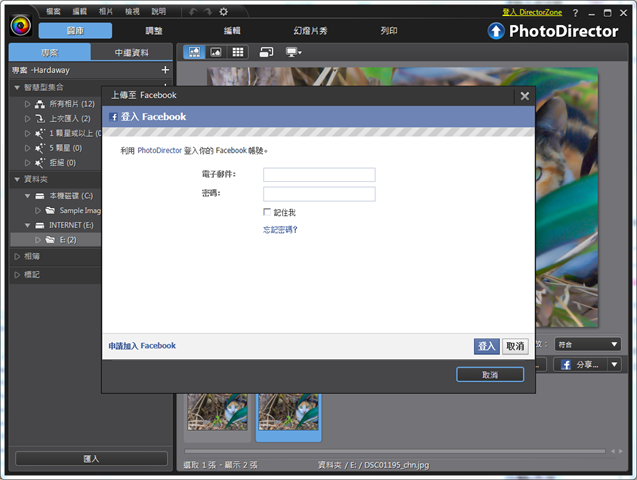Expand the 標記 section
Screen dimensions: 637x480
[17, 275]
